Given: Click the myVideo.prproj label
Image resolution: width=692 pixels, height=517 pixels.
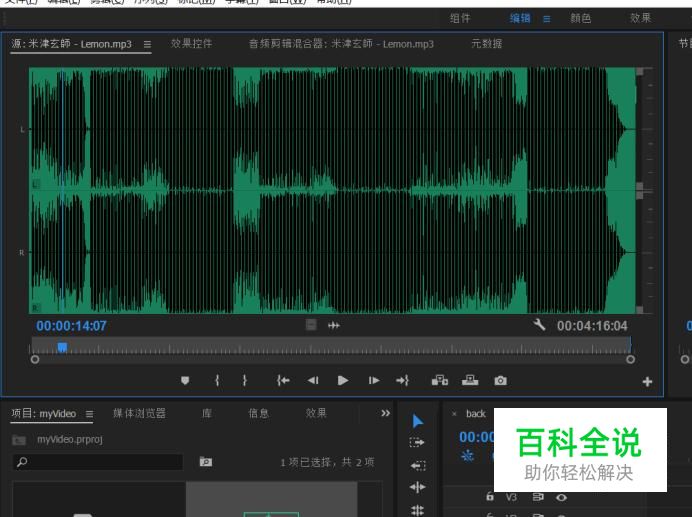Looking at the screenshot, I should (70, 439).
